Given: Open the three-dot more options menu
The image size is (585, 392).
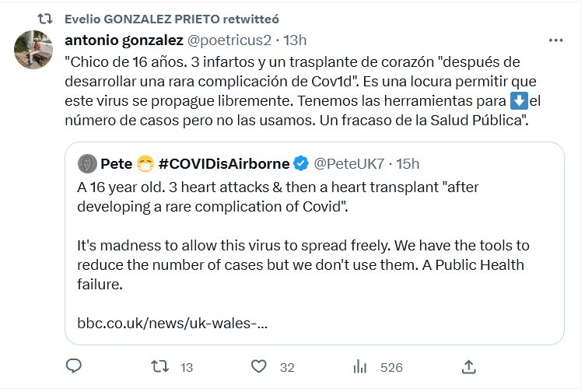Looking at the screenshot, I should click(x=555, y=40).
